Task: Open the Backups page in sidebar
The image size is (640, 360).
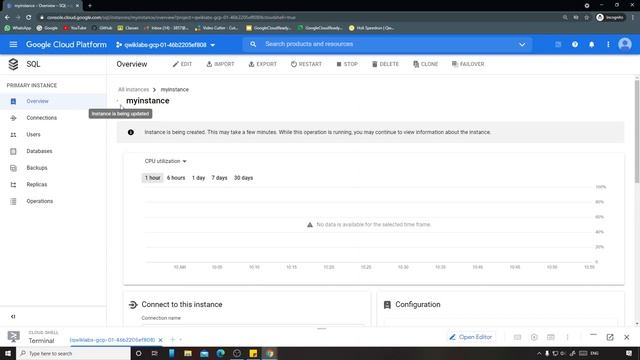Action: point(37,168)
